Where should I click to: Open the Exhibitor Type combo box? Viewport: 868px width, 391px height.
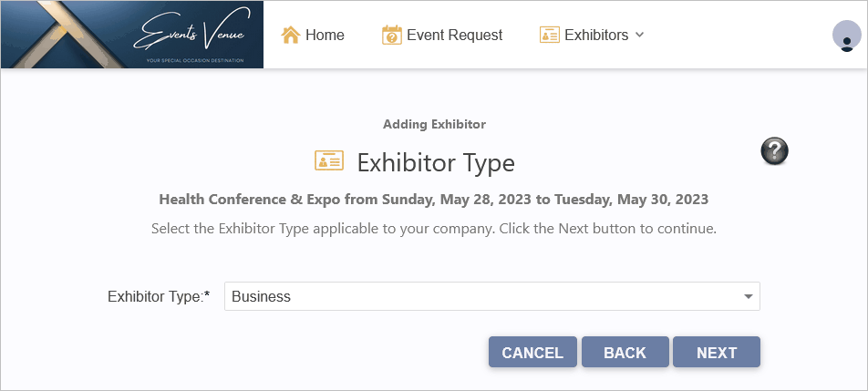coord(492,296)
